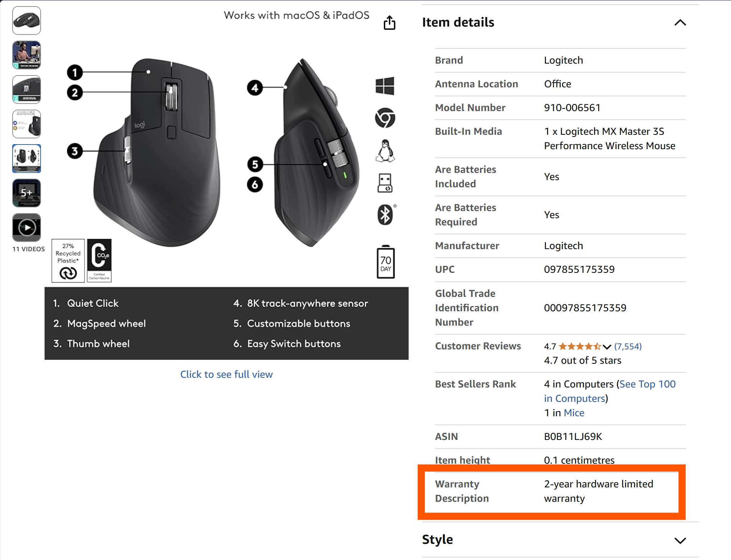This screenshot has height=560, width=731.
Task: Open See Top 100 in Computers link
Action: (x=610, y=391)
